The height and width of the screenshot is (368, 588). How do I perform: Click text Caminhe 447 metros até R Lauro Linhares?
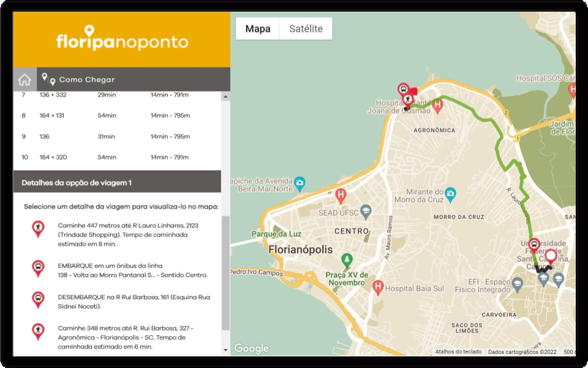(128, 235)
